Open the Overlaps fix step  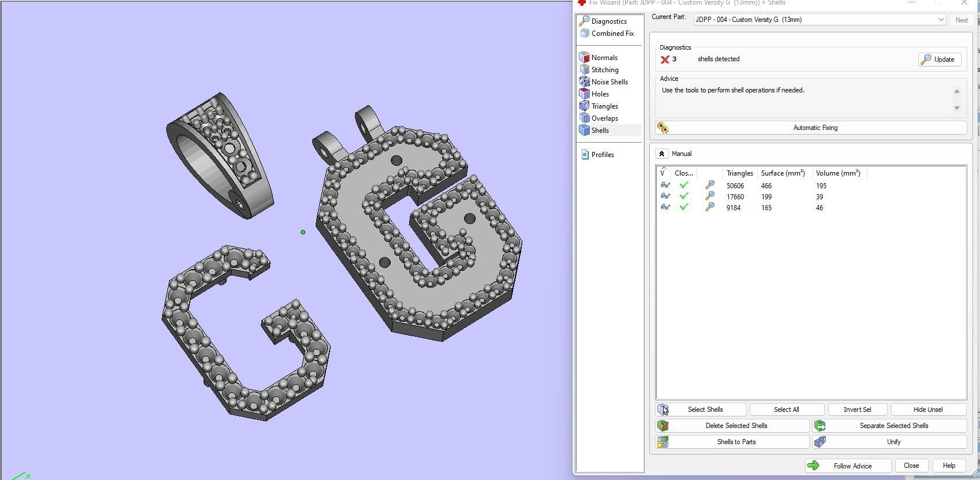(x=604, y=118)
